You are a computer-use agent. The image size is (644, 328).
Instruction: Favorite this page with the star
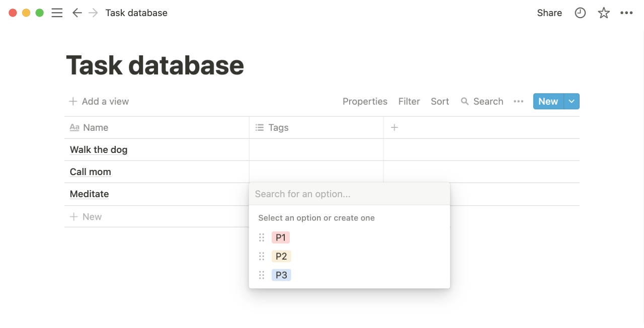[604, 13]
